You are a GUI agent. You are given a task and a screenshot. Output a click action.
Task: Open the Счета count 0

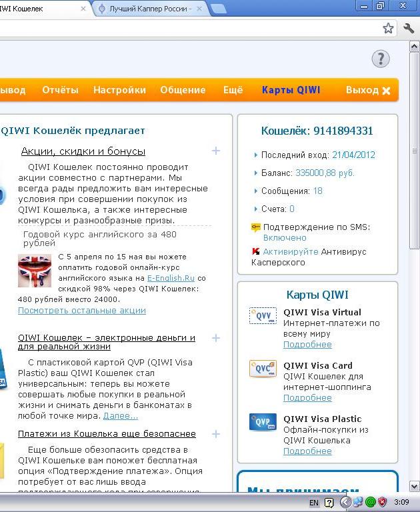tap(292, 209)
